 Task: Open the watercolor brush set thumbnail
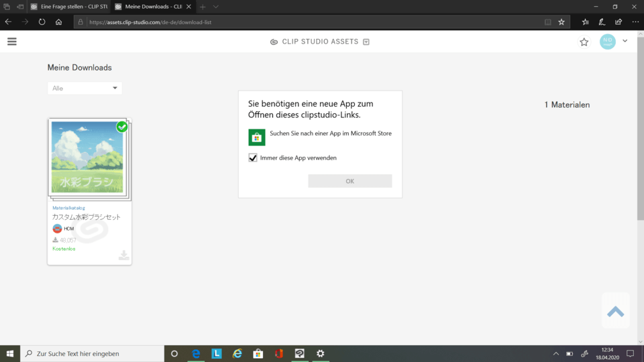point(87,157)
